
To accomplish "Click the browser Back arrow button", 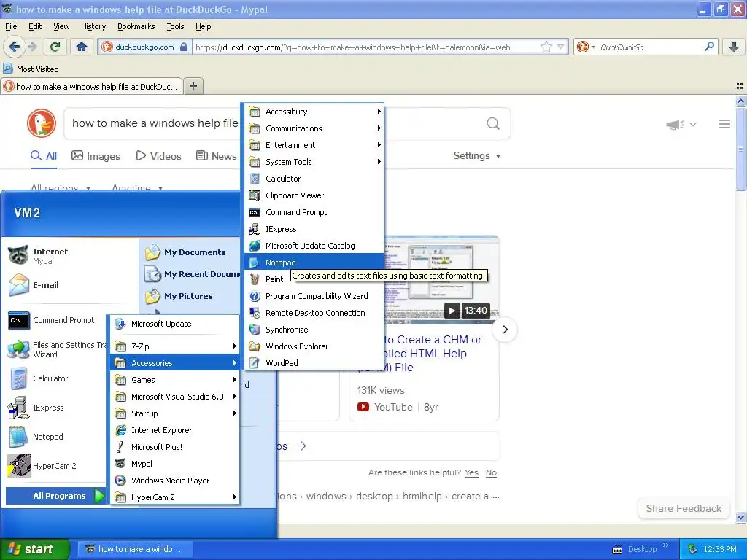I will click(x=15, y=47).
